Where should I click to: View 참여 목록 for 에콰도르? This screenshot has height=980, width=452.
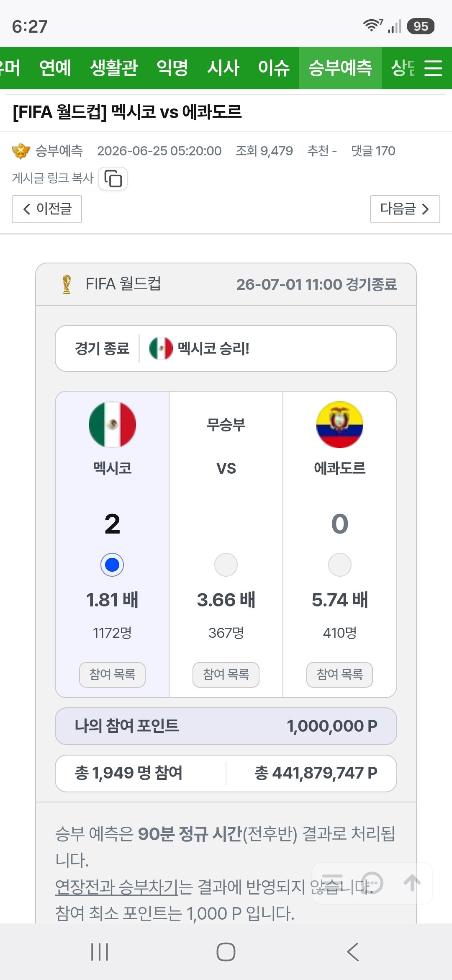pyautogui.click(x=340, y=674)
